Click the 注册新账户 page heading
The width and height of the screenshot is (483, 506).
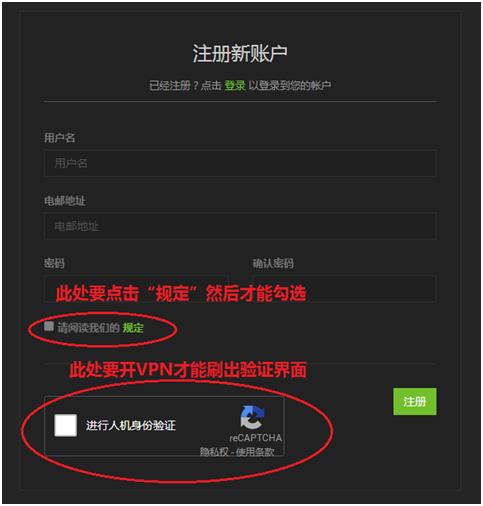point(240,53)
